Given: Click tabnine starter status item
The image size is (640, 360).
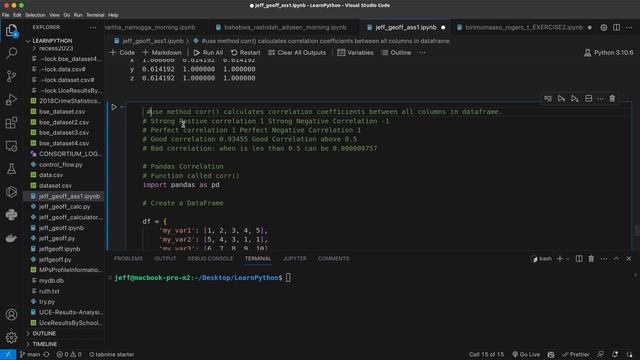Looking at the screenshot, I should click(111, 354).
